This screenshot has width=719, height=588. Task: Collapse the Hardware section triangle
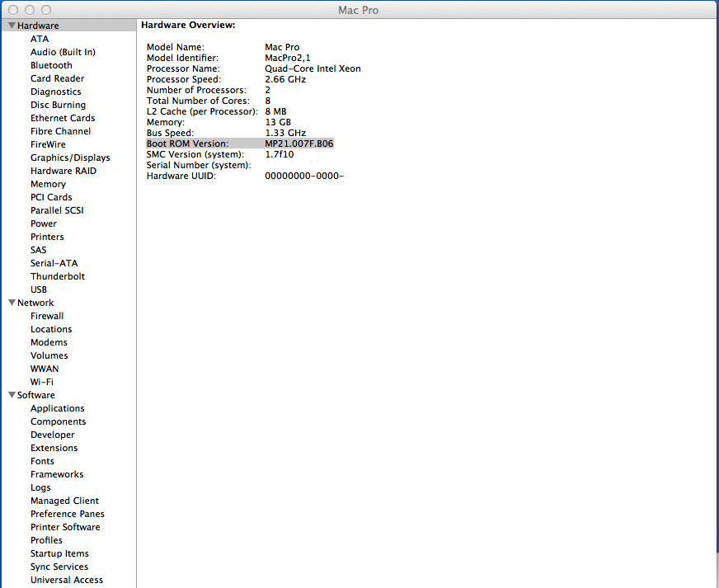[x=12, y=26]
